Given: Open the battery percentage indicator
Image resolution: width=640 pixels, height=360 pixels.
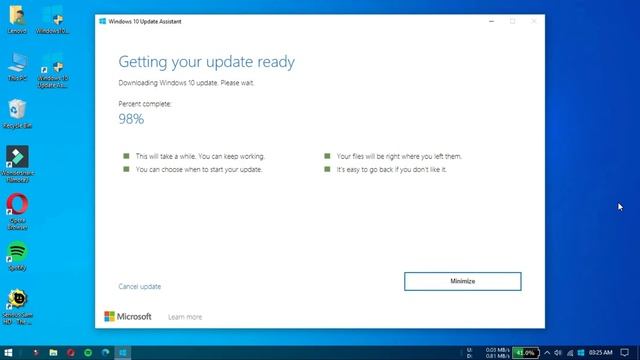Looking at the screenshot, I should 526,353.
